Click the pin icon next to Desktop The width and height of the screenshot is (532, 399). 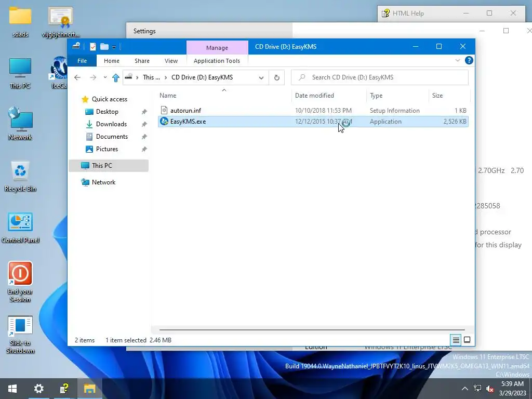click(144, 112)
